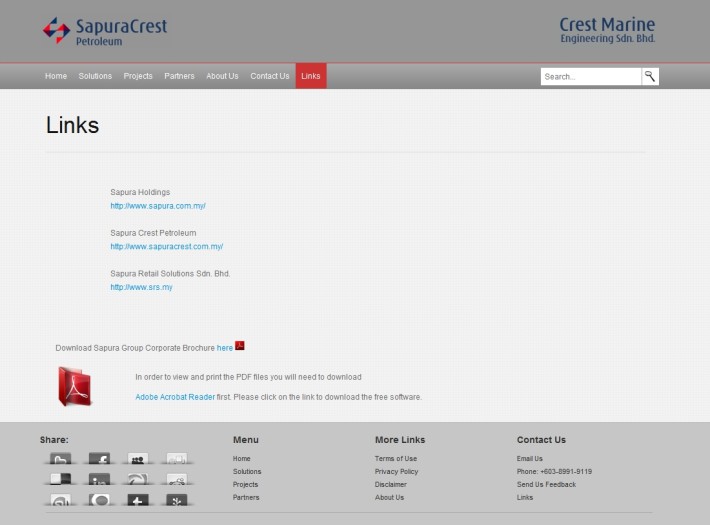Open Partners page from top navigation
710x525 pixels.
179,76
